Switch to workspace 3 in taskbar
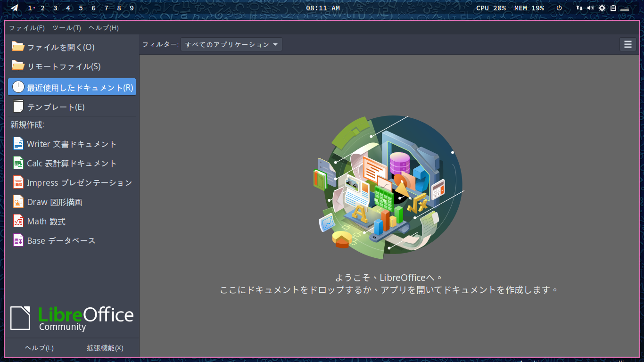This screenshot has width=644, height=362. [55, 8]
